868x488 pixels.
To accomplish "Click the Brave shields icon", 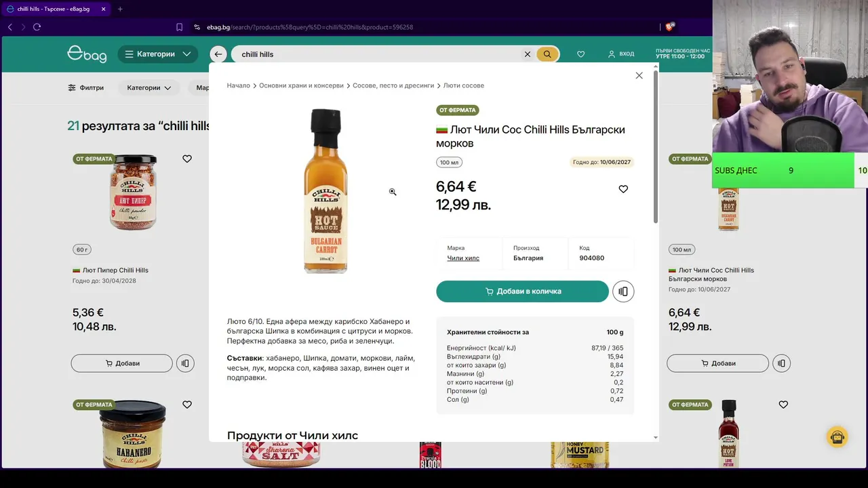I will point(670,27).
